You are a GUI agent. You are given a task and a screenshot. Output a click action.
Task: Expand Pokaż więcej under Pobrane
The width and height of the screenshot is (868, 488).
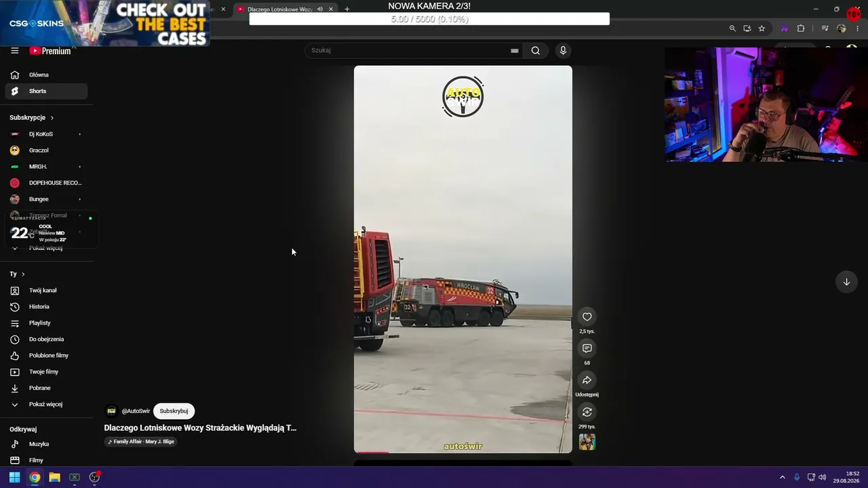click(46, 404)
